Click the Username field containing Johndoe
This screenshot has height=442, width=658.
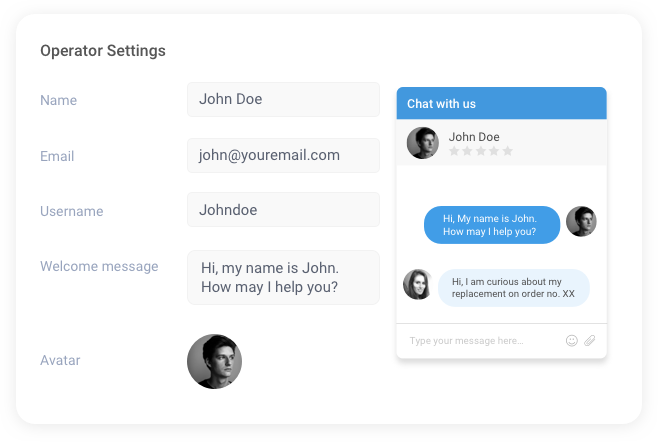(x=283, y=210)
